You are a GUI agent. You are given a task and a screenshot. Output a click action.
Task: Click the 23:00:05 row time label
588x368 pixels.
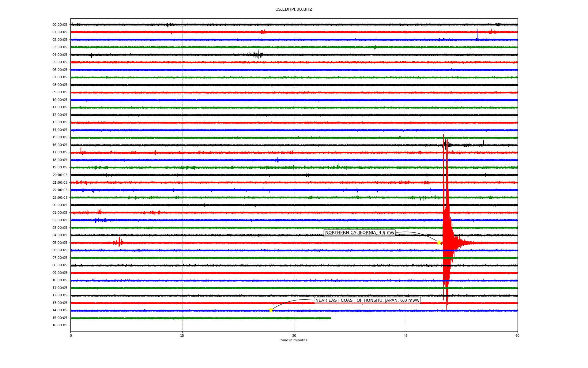click(60, 197)
